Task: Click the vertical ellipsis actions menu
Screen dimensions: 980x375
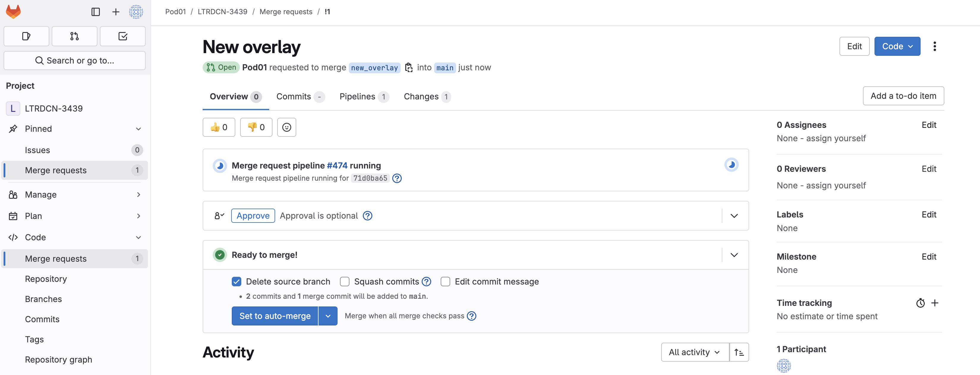Action: pyautogui.click(x=934, y=46)
